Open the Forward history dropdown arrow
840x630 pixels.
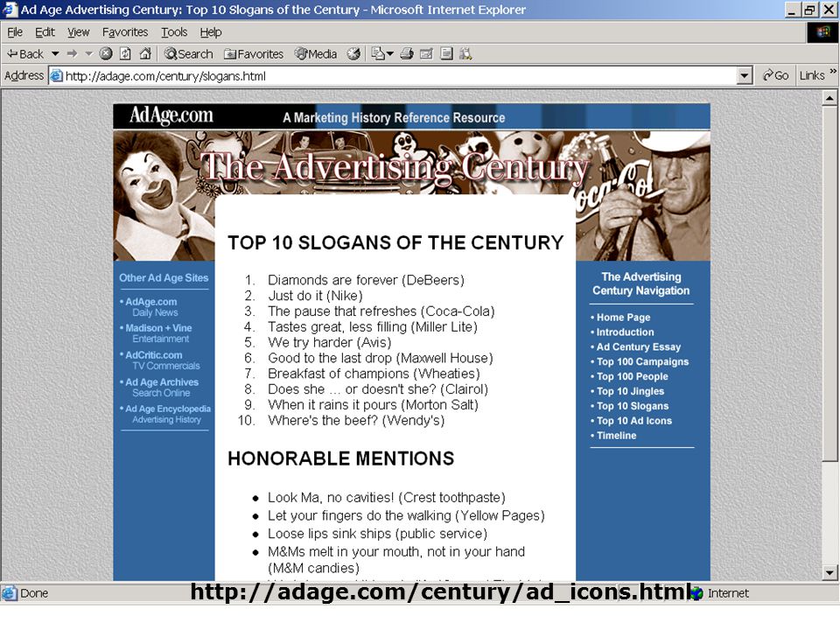tap(89, 54)
